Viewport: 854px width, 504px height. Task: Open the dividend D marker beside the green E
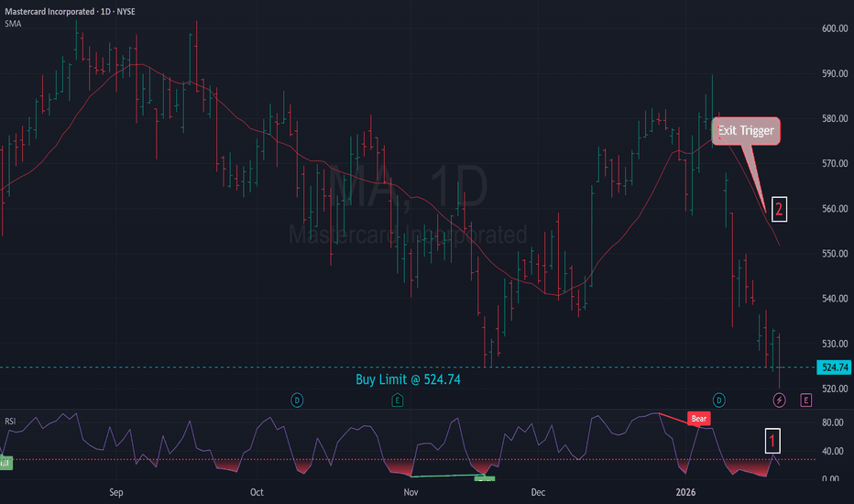click(297, 400)
